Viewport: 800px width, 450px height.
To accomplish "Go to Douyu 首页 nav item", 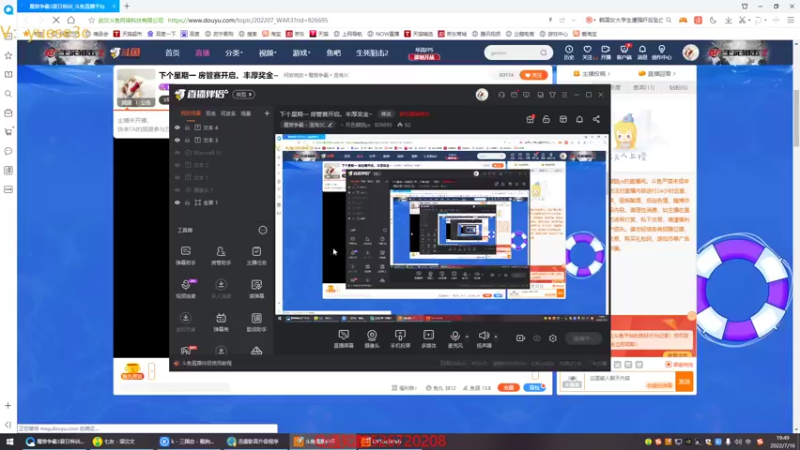I will 172,53.
